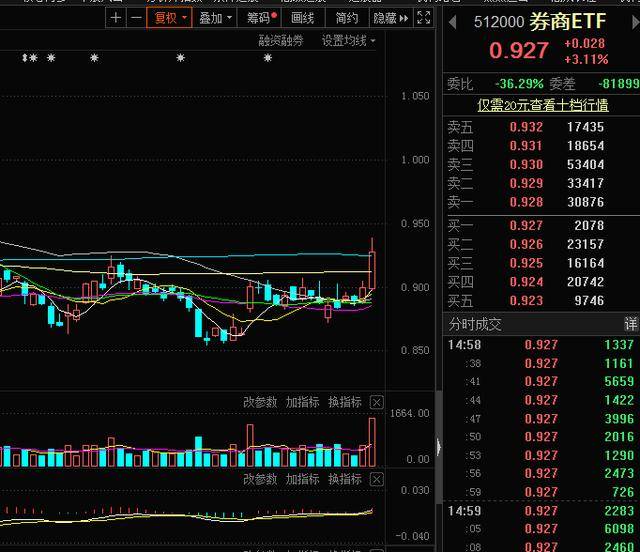Close the volume indicator panel

[376, 403]
